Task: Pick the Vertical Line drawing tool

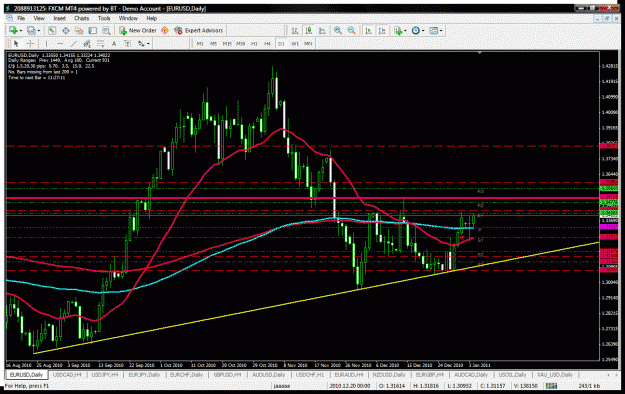Action: click(46, 43)
